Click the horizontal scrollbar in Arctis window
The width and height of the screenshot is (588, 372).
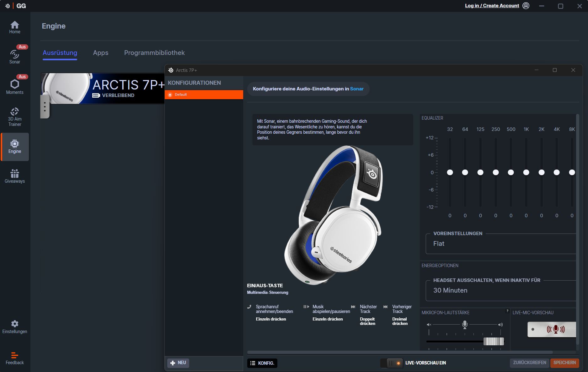pyautogui.click(x=400, y=352)
